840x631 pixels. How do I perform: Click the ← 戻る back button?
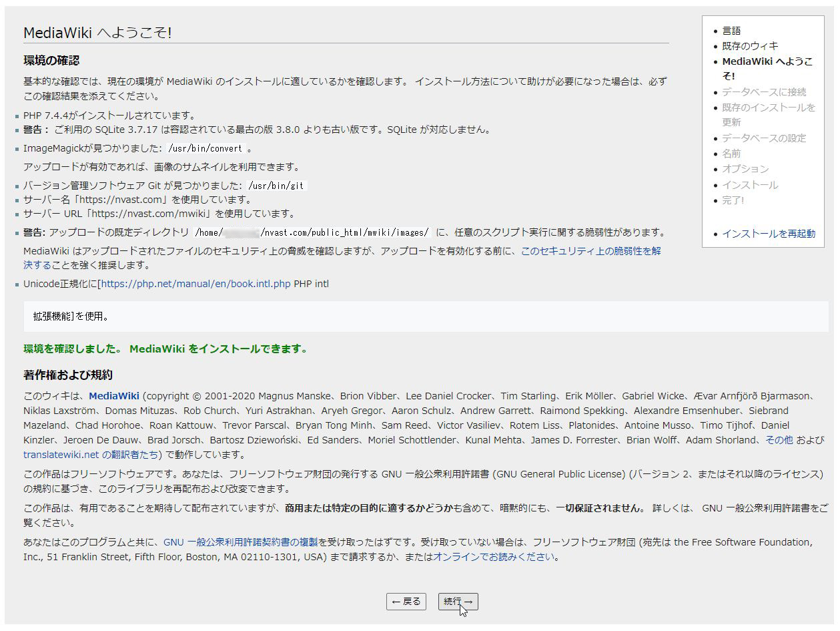(x=406, y=602)
